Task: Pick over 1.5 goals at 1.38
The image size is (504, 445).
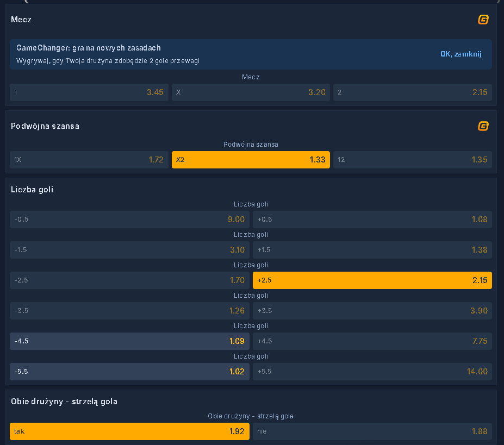Action: [372, 250]
